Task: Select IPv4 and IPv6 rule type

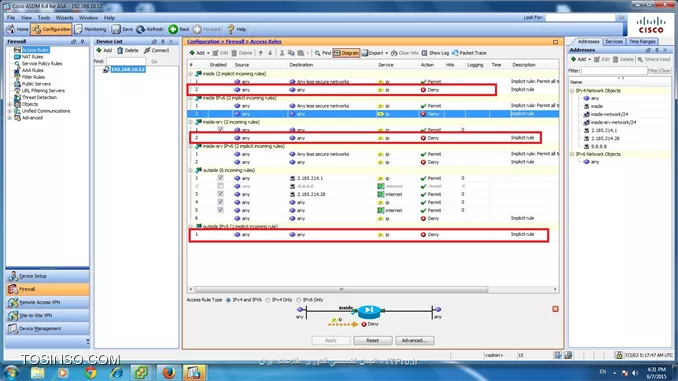Action: click(x=228, y=300)
